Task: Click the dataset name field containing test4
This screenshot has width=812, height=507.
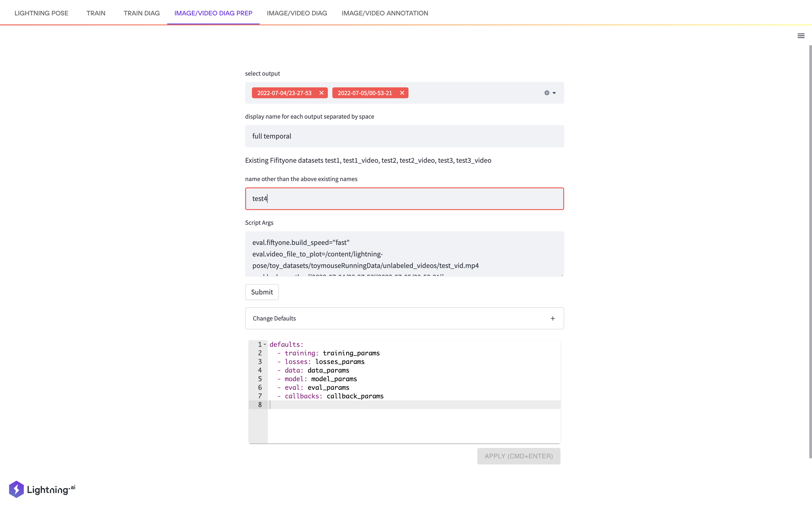Action: pos(404,198)
